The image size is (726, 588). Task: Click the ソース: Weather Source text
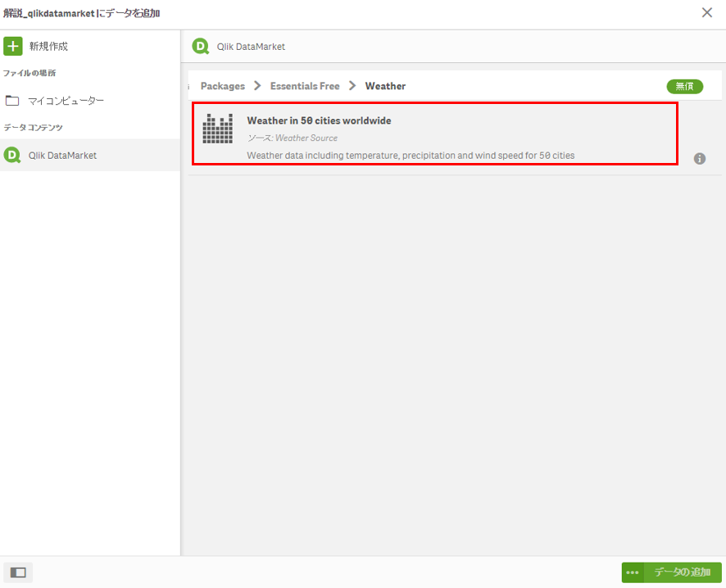tap(293, 138)
